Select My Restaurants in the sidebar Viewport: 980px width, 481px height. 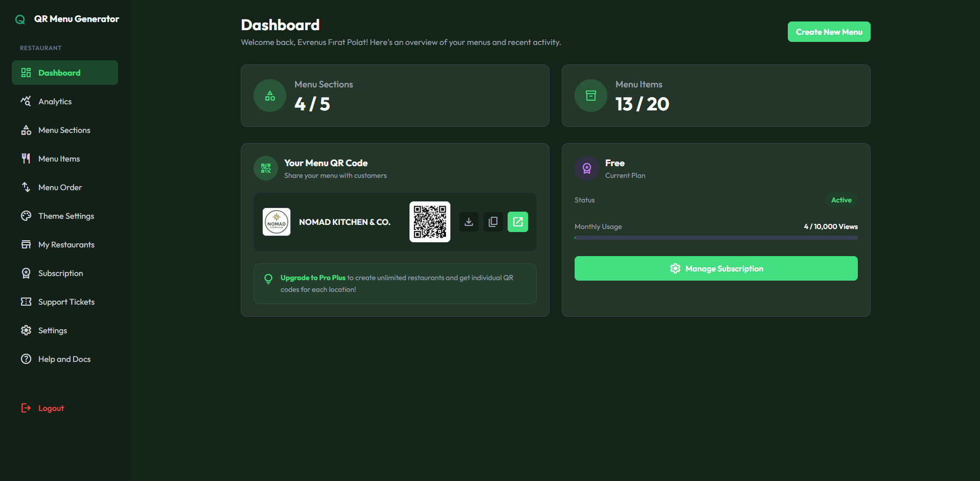point(66,244)
